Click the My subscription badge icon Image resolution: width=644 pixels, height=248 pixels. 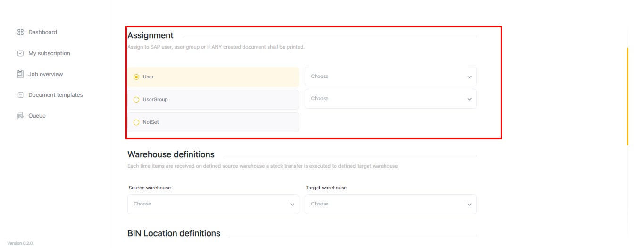pos(20,53)
